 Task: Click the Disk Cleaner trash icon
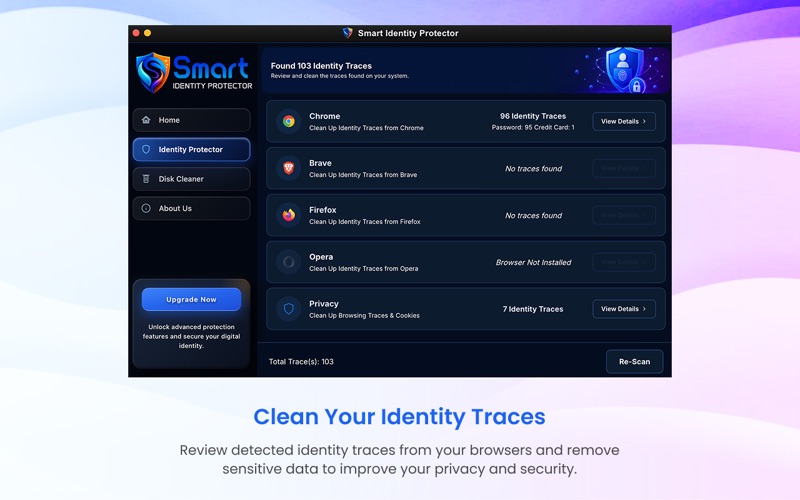pyautogui.click(x=146, y=179)
